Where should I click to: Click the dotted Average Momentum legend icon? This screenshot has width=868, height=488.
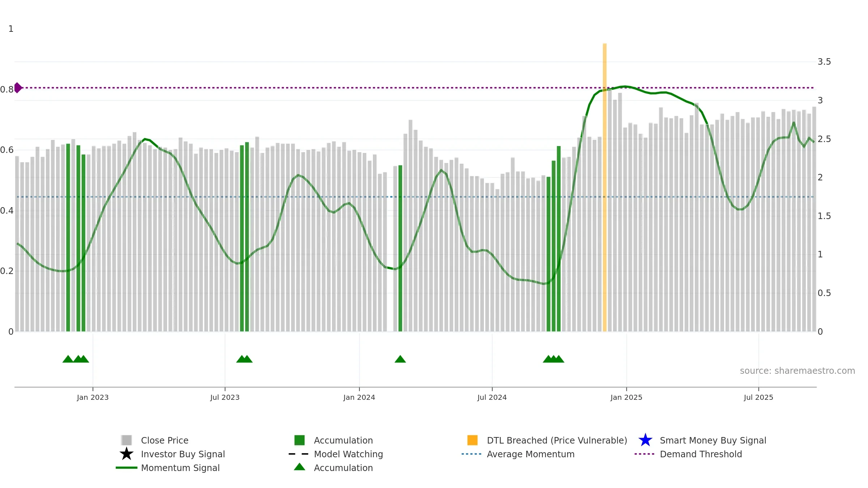(x=472, y=454)
